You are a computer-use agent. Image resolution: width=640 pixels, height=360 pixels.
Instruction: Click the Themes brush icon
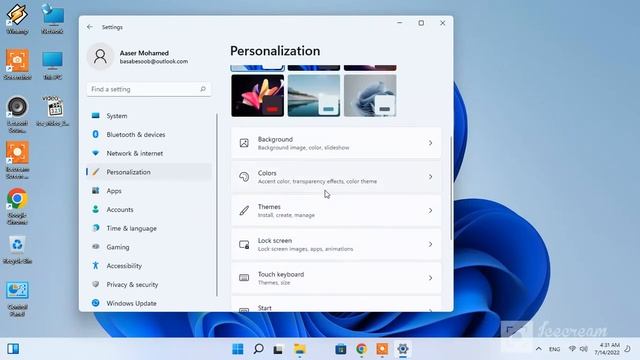click(244, 211)
